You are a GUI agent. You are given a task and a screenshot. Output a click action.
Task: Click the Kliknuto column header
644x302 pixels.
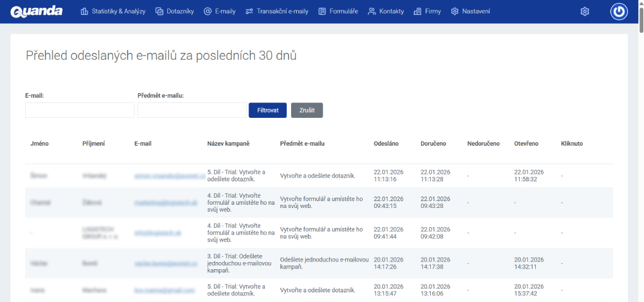point(572,144)
